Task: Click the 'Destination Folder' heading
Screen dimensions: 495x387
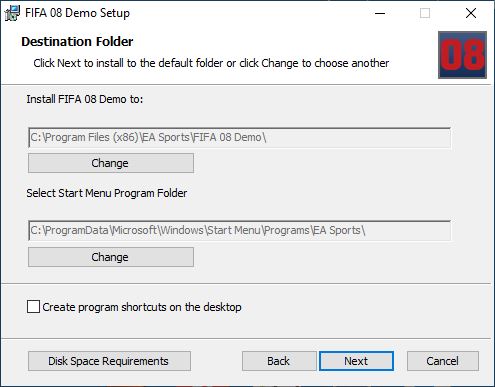Action: (77, 42)
